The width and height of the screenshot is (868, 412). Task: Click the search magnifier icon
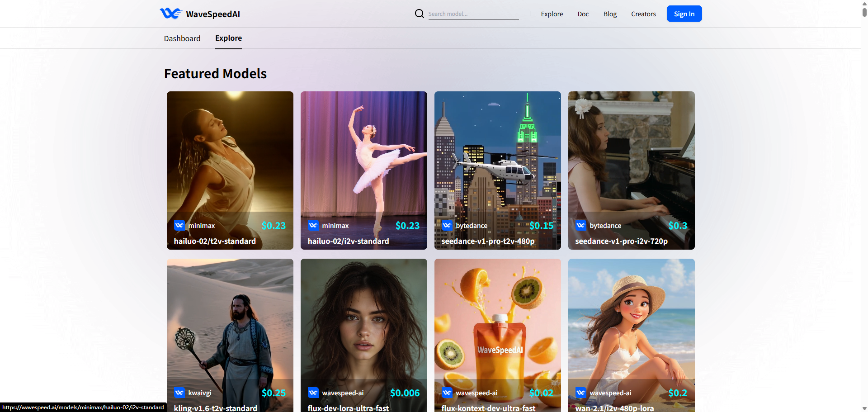coord(419,14)
